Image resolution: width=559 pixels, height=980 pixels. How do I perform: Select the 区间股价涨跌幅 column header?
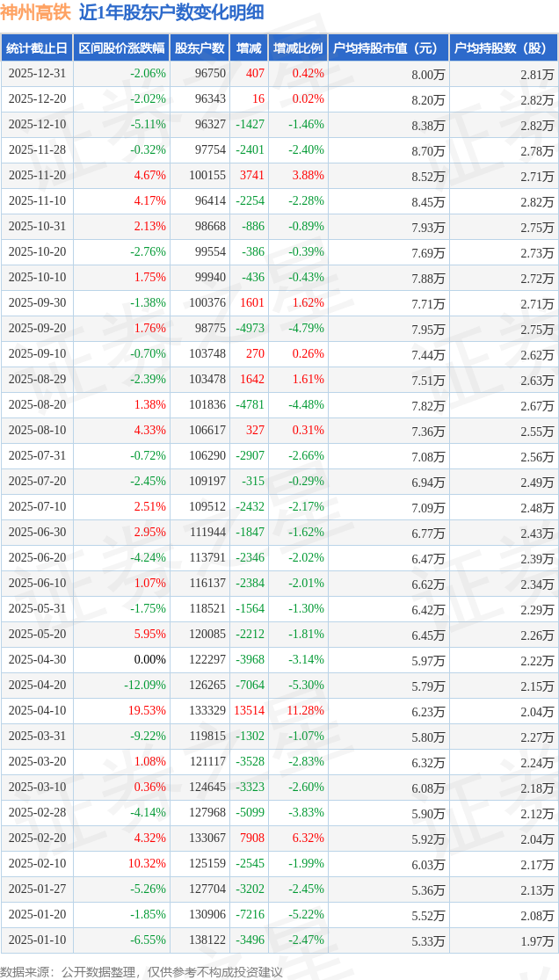click(x=120, y=48)
